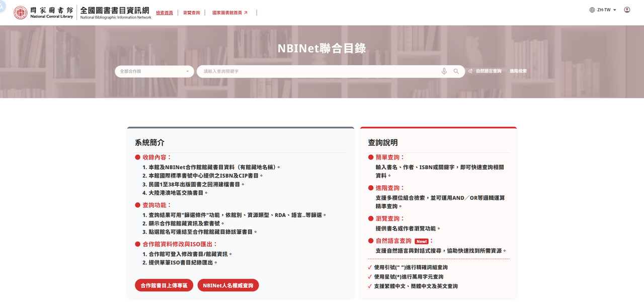Click the 查詢說明 heading
The height and width of the screenshot is (307, 644).
coord(383,142)
